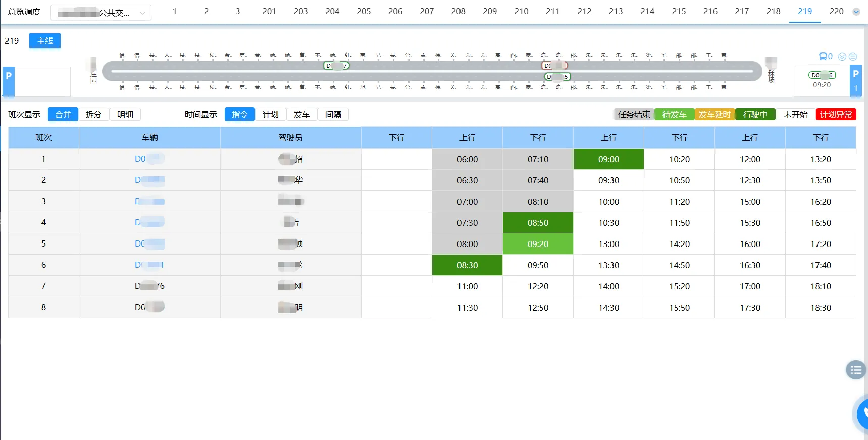Click the 主线 button
Screen dimensions: 868x440
[45, 41]
